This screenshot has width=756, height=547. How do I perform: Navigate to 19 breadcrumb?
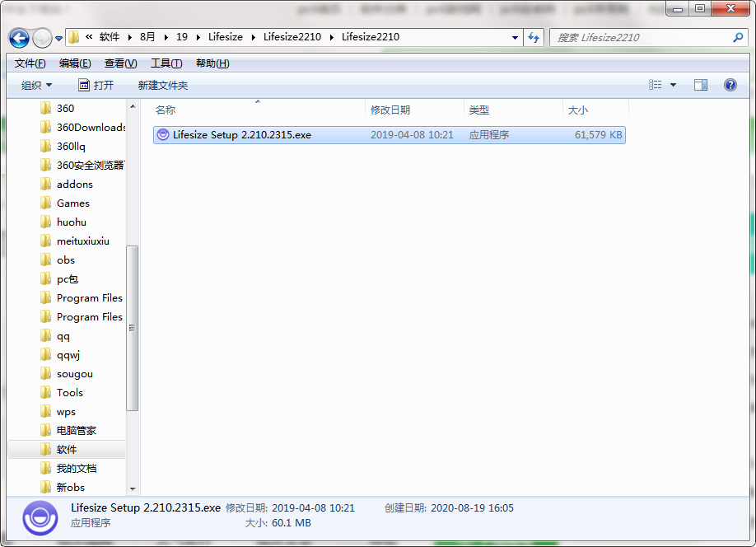coord(182,37)
